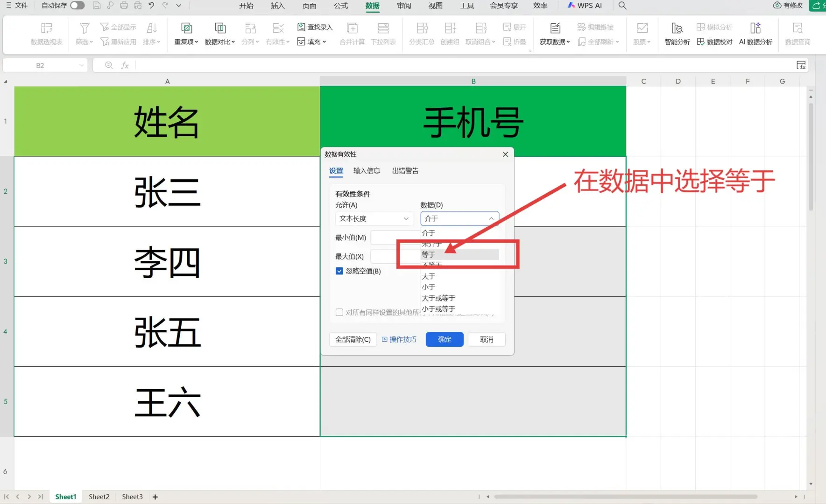The height and width of the screenshot is (504, 826).
Task: Click the horizontal scrollbar thumb
Action: pyautogui.click(x=626, y=497)
